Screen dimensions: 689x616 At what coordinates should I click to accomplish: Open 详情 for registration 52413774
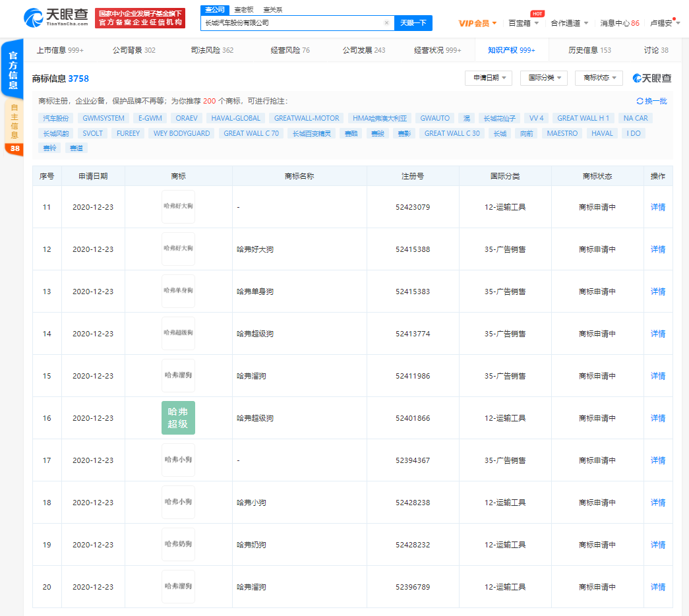tap(658, 334)
